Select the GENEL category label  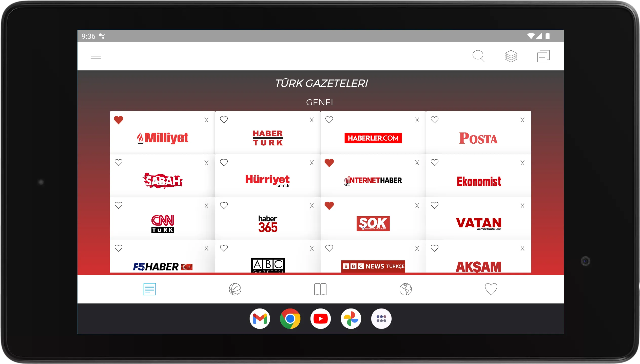(x=320, y=102)
